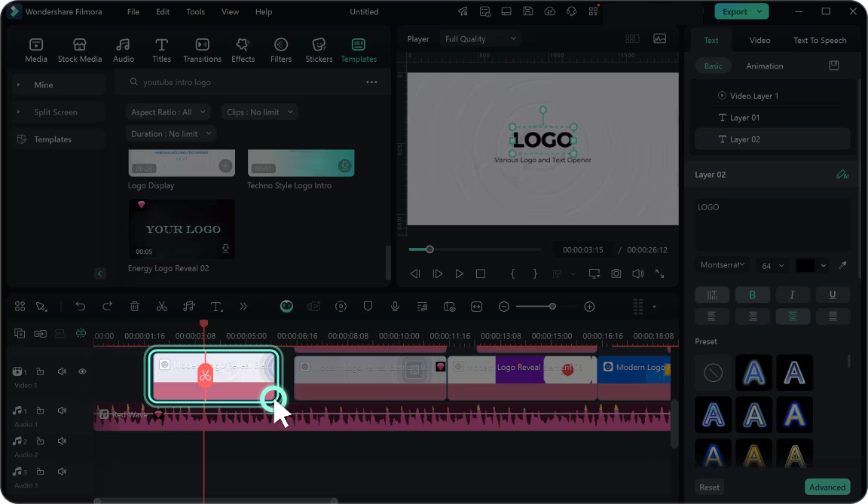Open the Stickers panel
The height and width of the screenshot is (504, 868).
pos(319,50)
